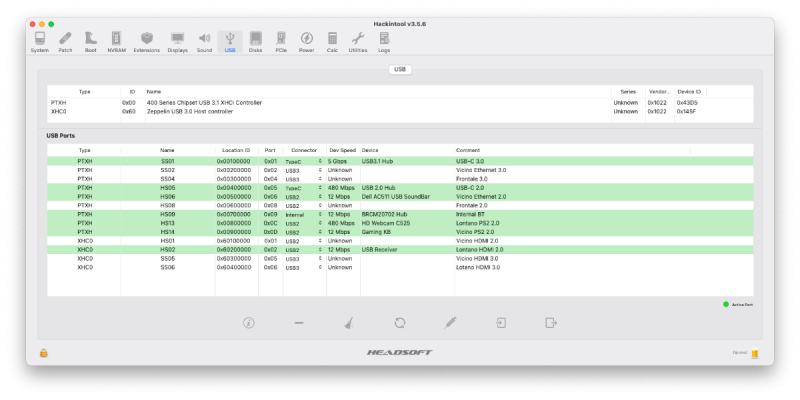Image resolution: width=800 pixels, height=400 pixels.
Task: Click the Internal BT comment
Action: point(470,214)
